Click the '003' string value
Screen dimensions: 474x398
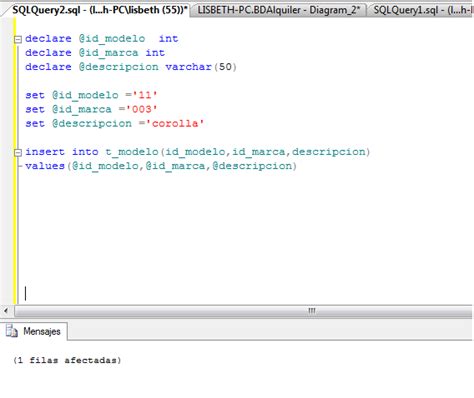click(141, 109)
